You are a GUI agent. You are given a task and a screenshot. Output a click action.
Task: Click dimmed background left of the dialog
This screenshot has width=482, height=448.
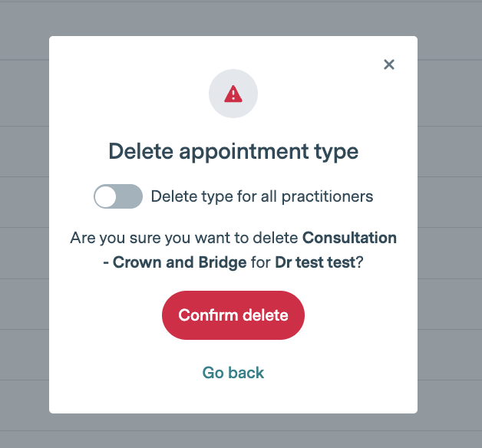pyautogui.click(x=25, y=230)
